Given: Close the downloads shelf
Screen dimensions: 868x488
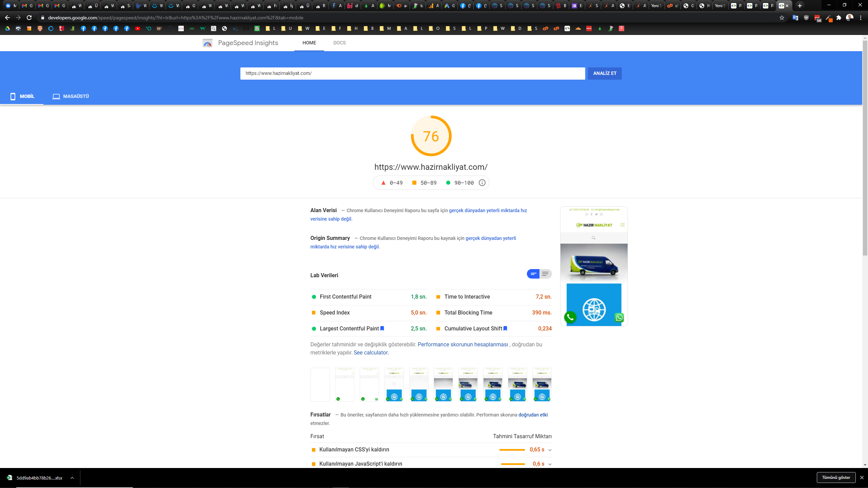Looking at the screenshot, I should 862,477.
